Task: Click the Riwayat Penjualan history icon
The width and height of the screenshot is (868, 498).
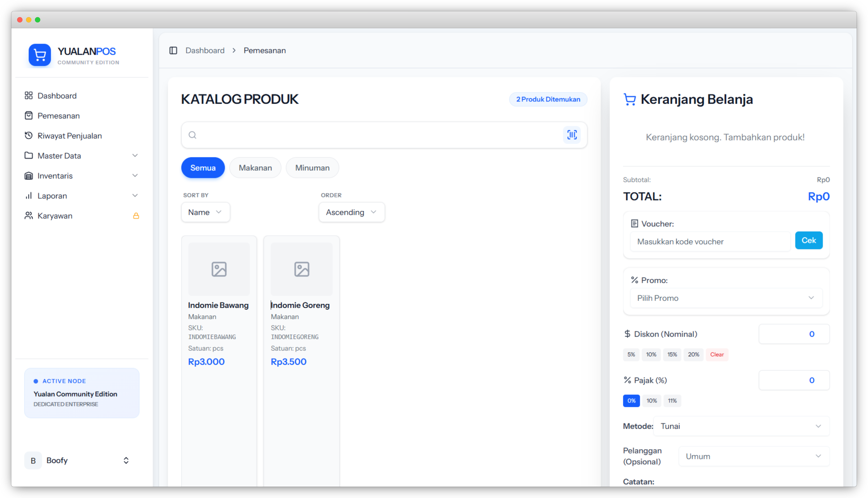Action: [29, 136]
